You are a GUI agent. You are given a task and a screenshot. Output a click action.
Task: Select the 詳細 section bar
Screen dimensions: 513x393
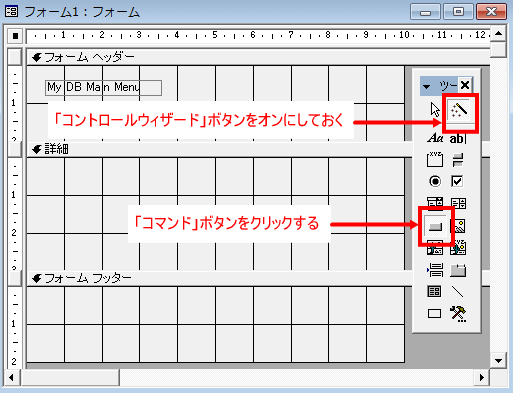click(219, 149)
